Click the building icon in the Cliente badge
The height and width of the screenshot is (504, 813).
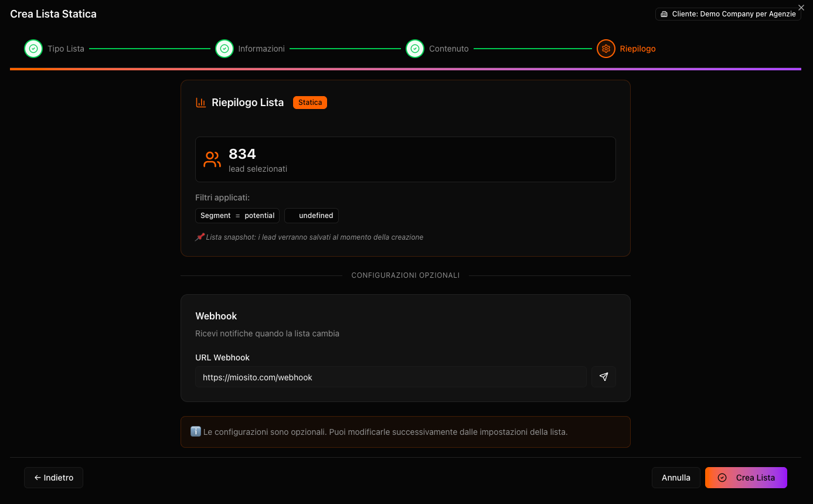[x=664, y=13]
